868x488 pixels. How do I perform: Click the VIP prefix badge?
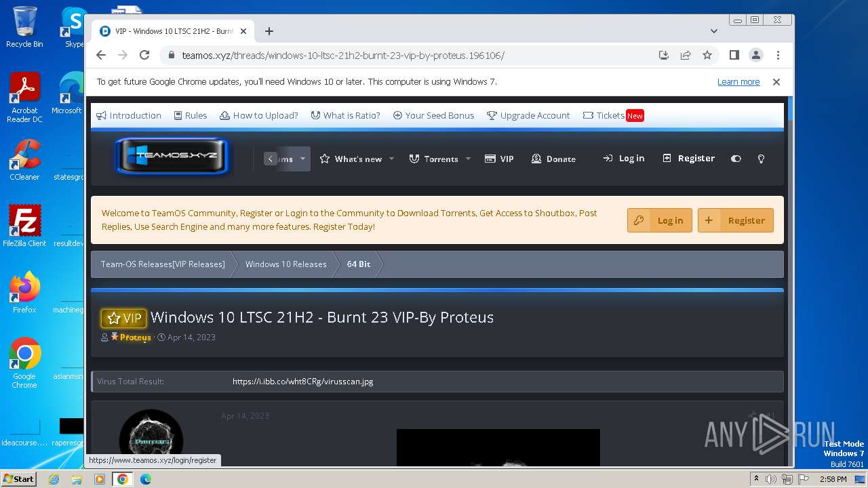tap(123, 318)
